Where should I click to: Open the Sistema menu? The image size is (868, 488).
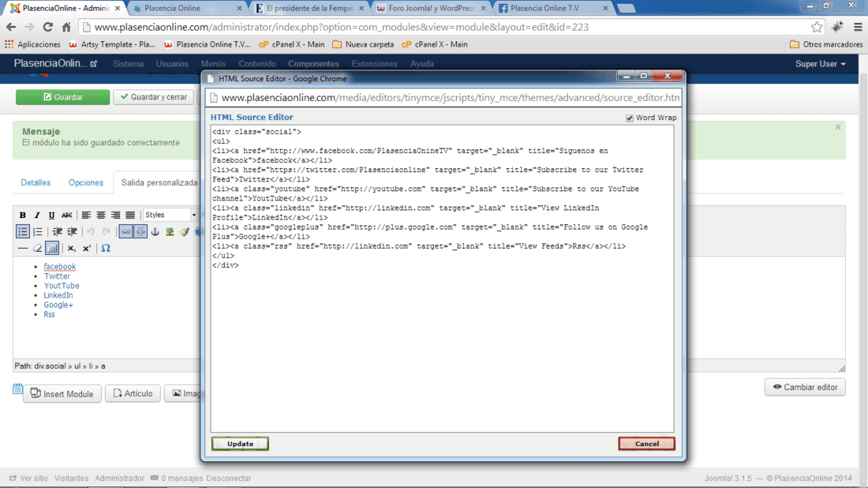[129, 64]
